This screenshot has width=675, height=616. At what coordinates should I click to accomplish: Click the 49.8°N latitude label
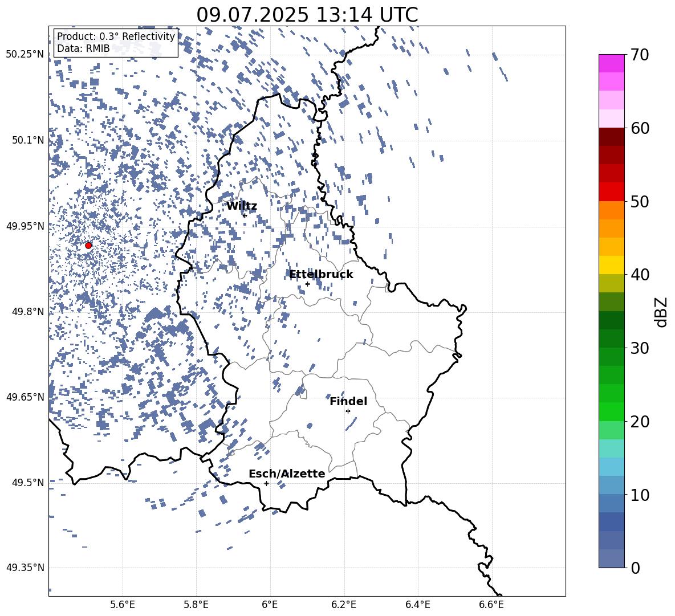tap(28, 312)
